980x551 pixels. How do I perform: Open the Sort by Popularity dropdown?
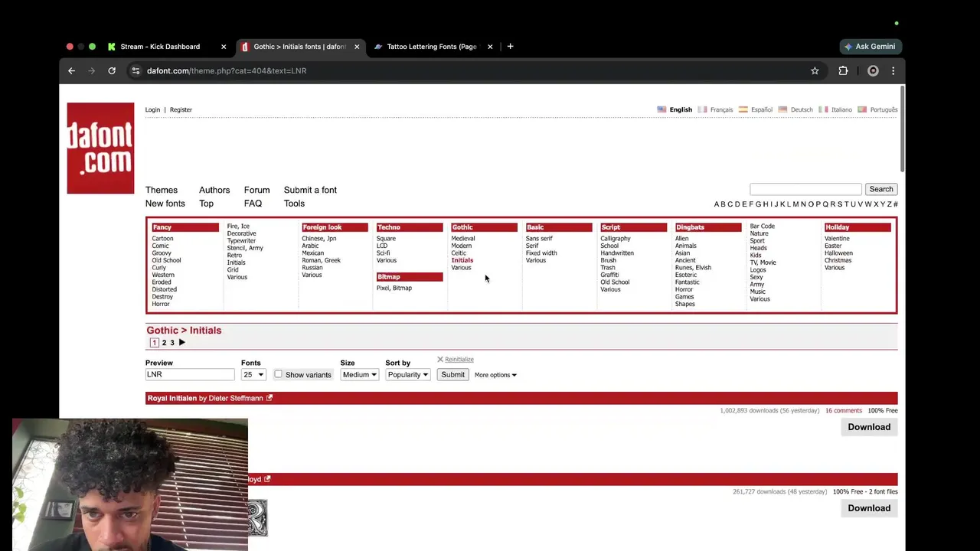click(x=407, y=374)
